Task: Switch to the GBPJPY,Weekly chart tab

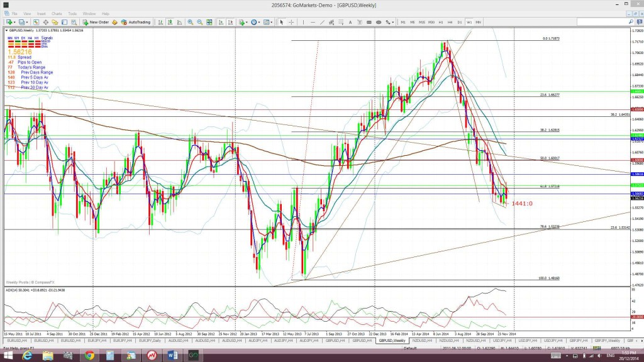Action: [x=607, y=341]
